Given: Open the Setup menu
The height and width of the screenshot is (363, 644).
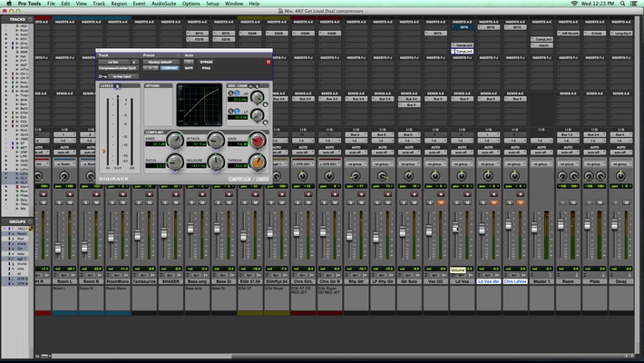Looking at the screenshot, I should pyautogui.click(x=212, y=4).
